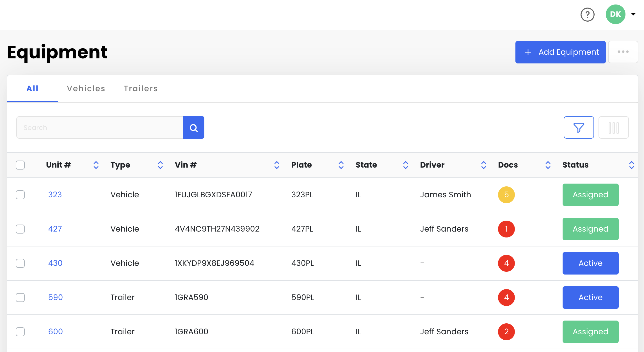644x352 pixels.
Task: Open the column settings bars icon
Action: click(x=613, y=128)
